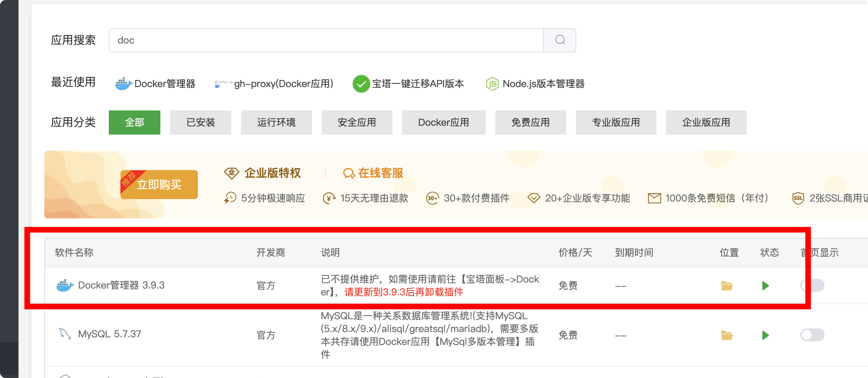This screenshot has width=868, height=378.
Task: Toggle homepage display for Docker管理器
Action: point(812,286)
